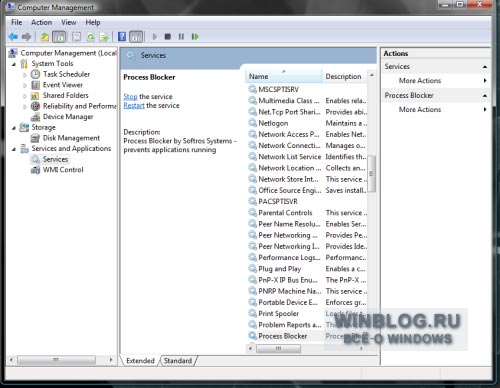Viewport: 500px width, 388px height.
Task: Select the Office Source Engi... service row
Action: point(307,190)
